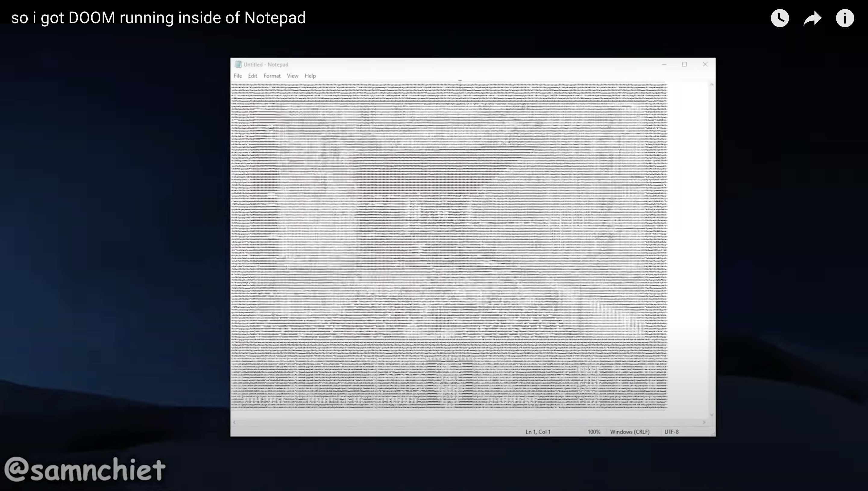Click the vertical scrollbar down arrow
This screenshot has width=868, height=491.
[x=712, y=415]
